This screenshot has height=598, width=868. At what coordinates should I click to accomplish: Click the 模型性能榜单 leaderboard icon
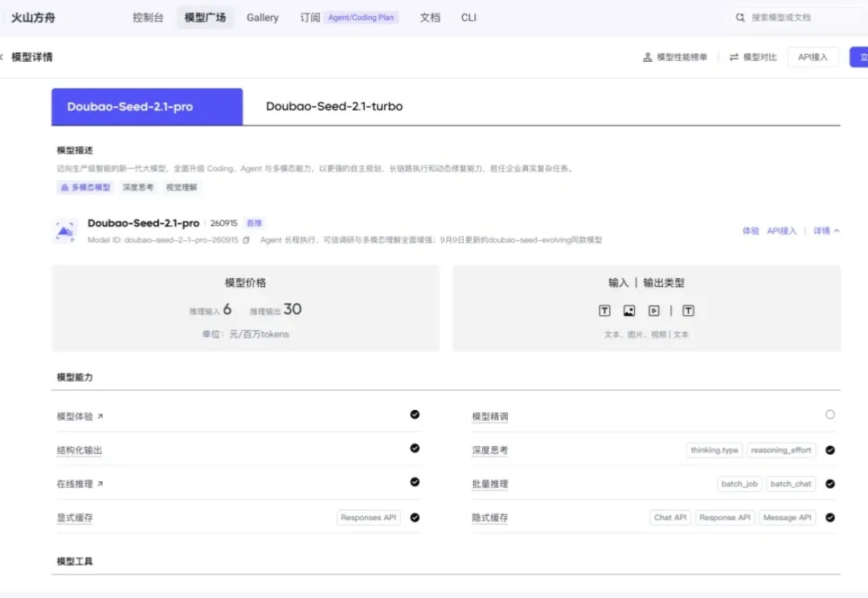[x=647, y=57]
